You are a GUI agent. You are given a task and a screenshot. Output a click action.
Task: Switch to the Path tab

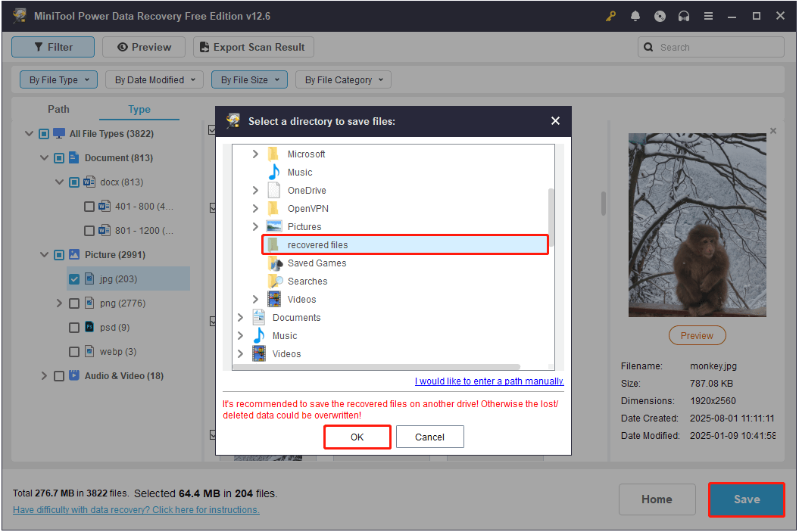click(x=58, y=109)
